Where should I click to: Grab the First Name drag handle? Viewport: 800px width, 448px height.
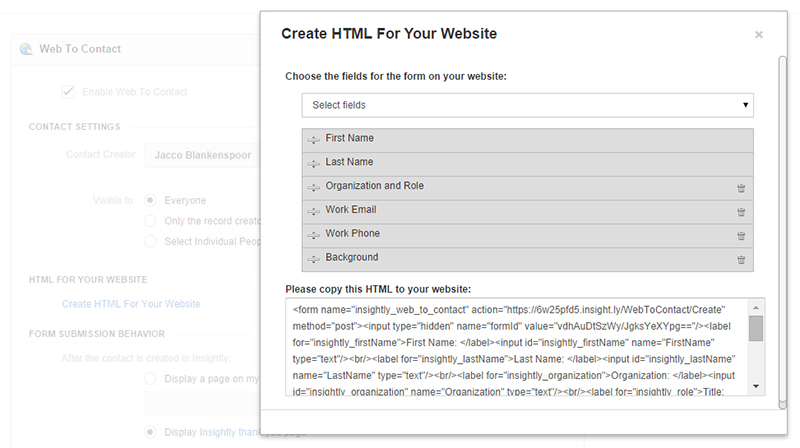coord(314,139)
